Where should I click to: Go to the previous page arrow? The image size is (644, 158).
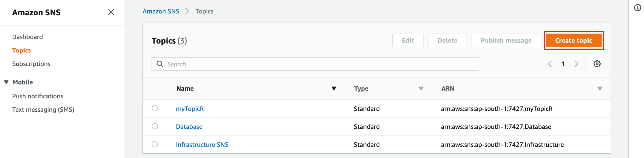(x=550, y=64)
